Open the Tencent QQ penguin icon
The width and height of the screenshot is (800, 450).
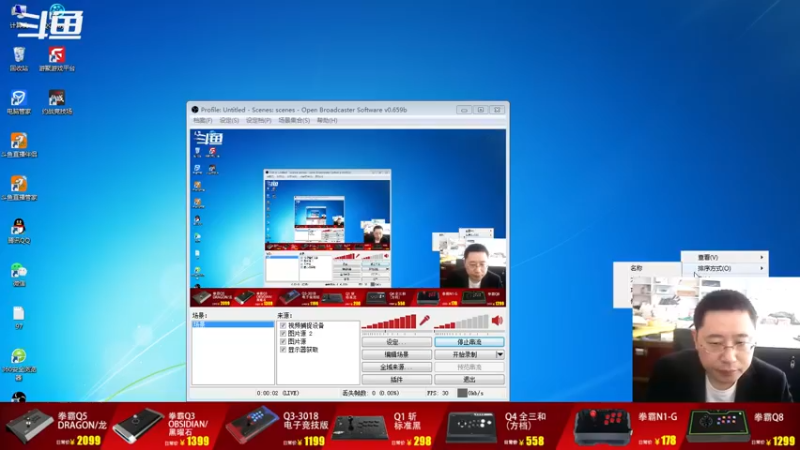coord(19,231)
